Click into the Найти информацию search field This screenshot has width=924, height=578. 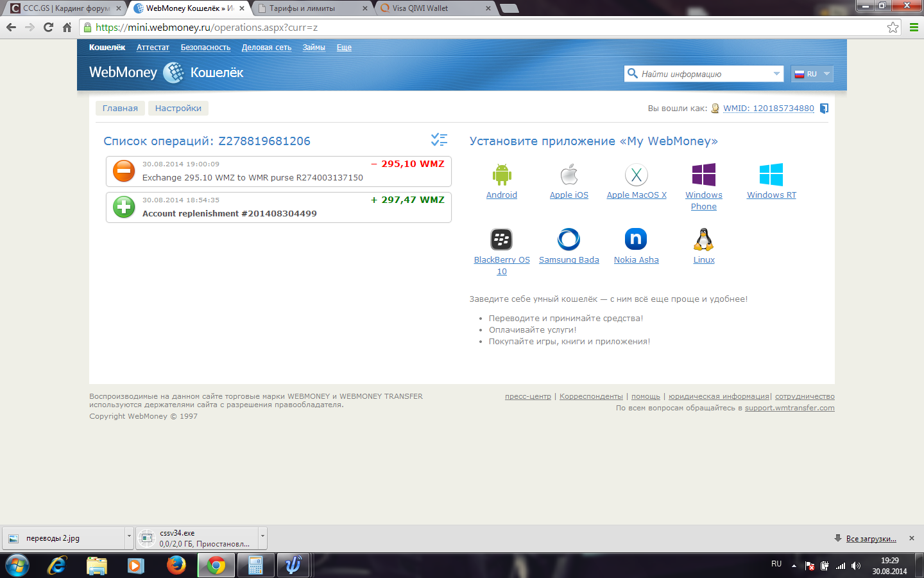click(x=704, y=74)
